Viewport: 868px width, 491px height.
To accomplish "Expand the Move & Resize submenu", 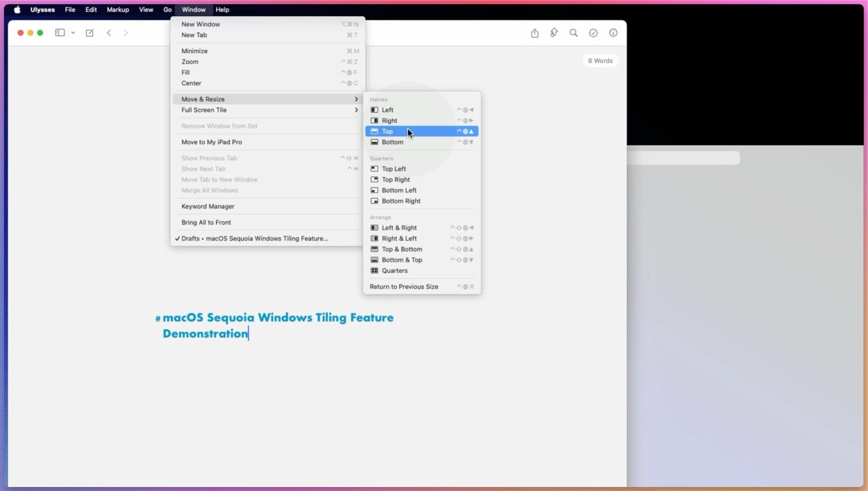I will tap(203, 99).
